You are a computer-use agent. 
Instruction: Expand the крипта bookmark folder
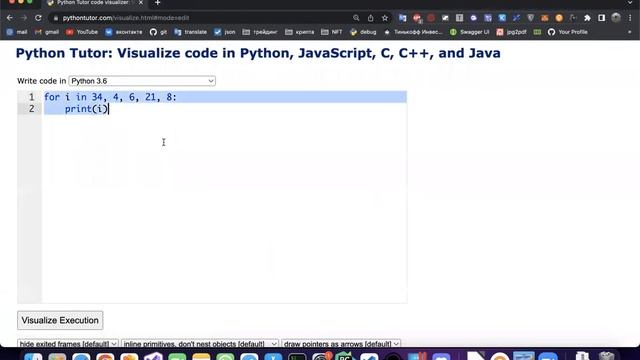click(300, 32)
